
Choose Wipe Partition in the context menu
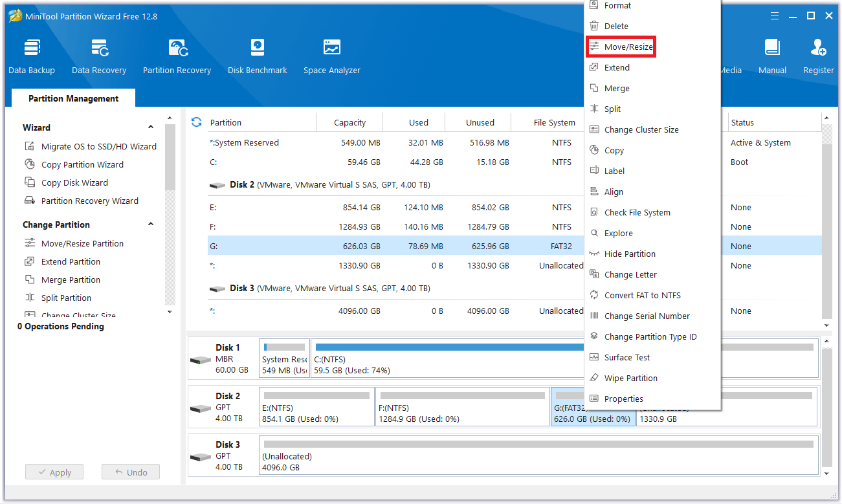(652, 378)
